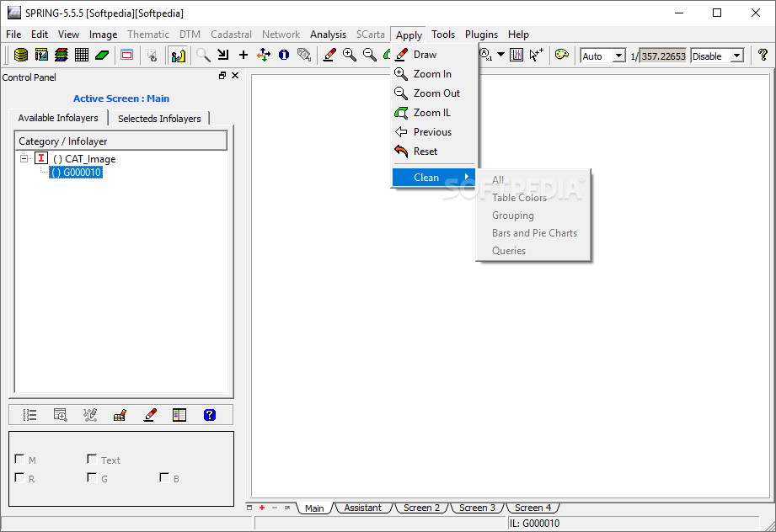Open the View menu
The image size is (776, 532).
68,35
